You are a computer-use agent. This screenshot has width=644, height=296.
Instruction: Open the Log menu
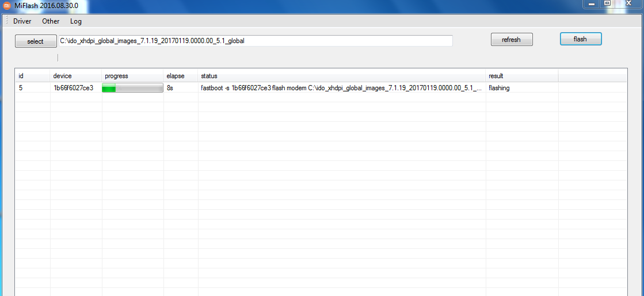click(76, 21)
